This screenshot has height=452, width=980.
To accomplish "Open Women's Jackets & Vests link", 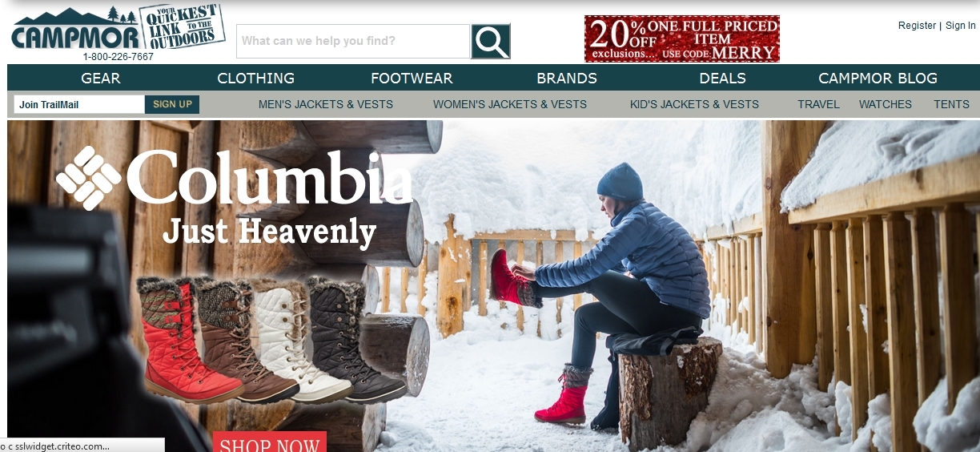I will [510, 104].
